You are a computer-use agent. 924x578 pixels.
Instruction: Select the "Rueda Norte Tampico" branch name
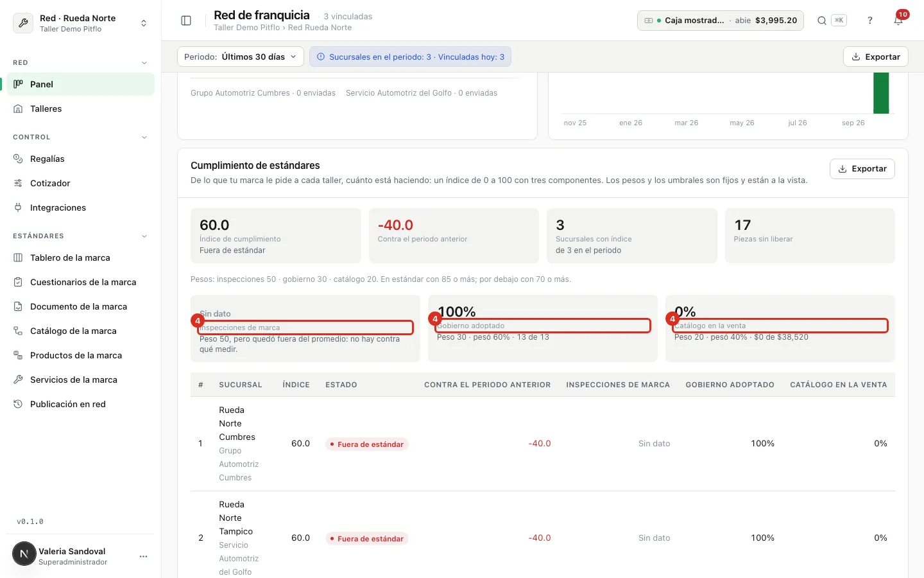(x=235, y=518)
